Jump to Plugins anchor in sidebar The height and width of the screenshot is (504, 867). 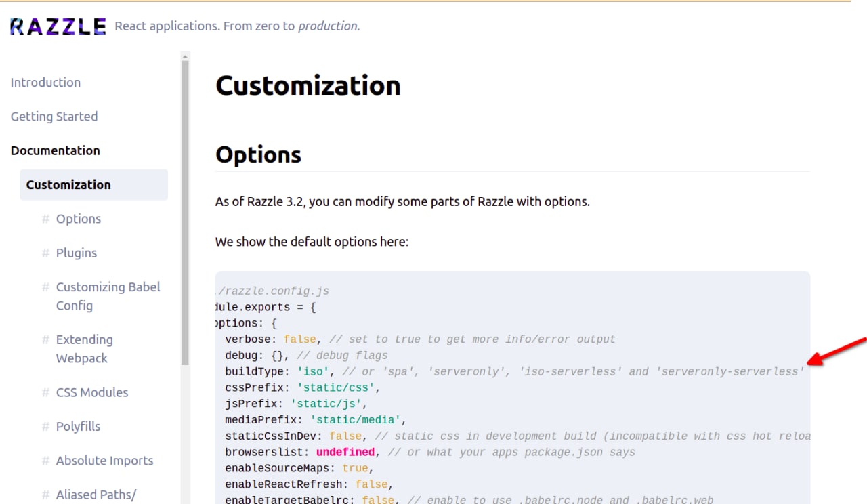pos(77,253)
